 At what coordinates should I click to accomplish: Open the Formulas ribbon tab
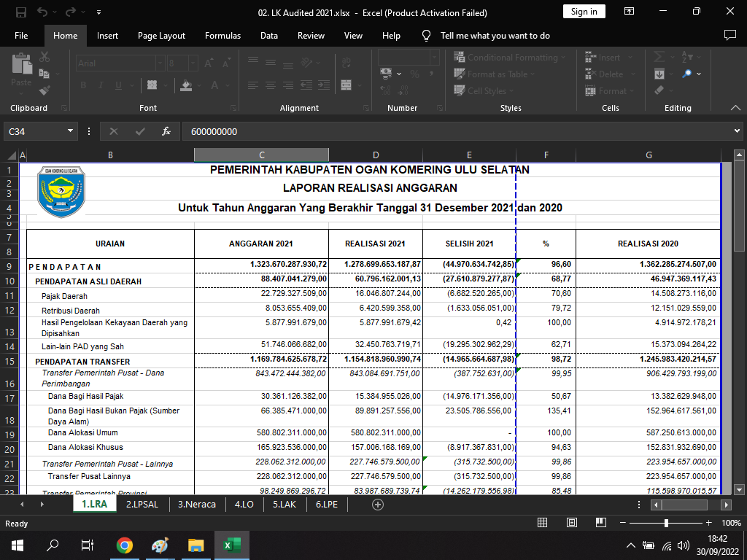pos(222,36)
